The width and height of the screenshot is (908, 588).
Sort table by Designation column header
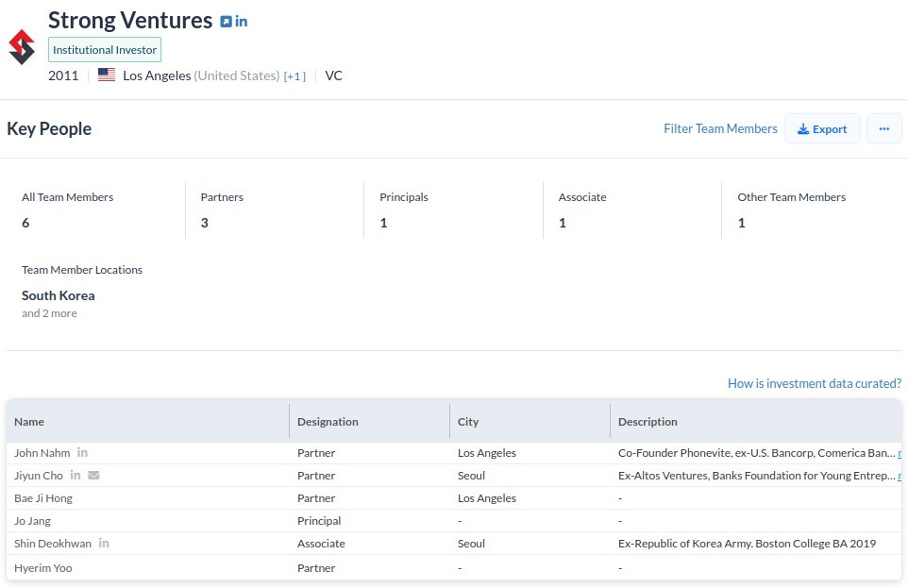pyautogui.click(x=328, y=422)
